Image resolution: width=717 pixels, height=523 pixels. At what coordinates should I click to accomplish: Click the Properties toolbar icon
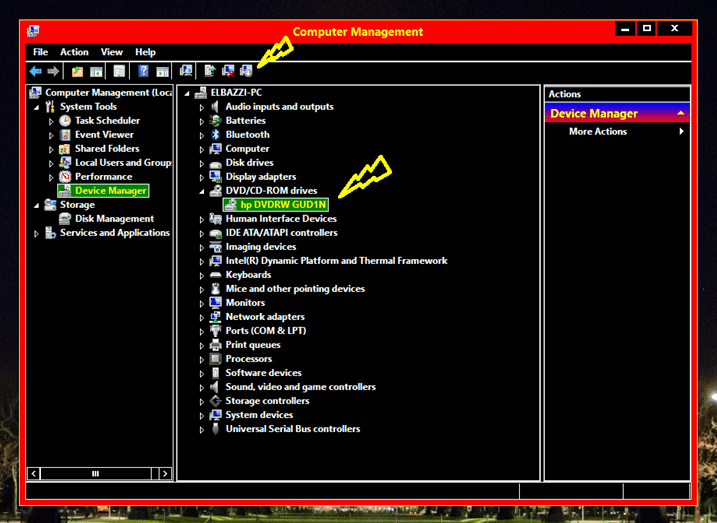(119, 71)
